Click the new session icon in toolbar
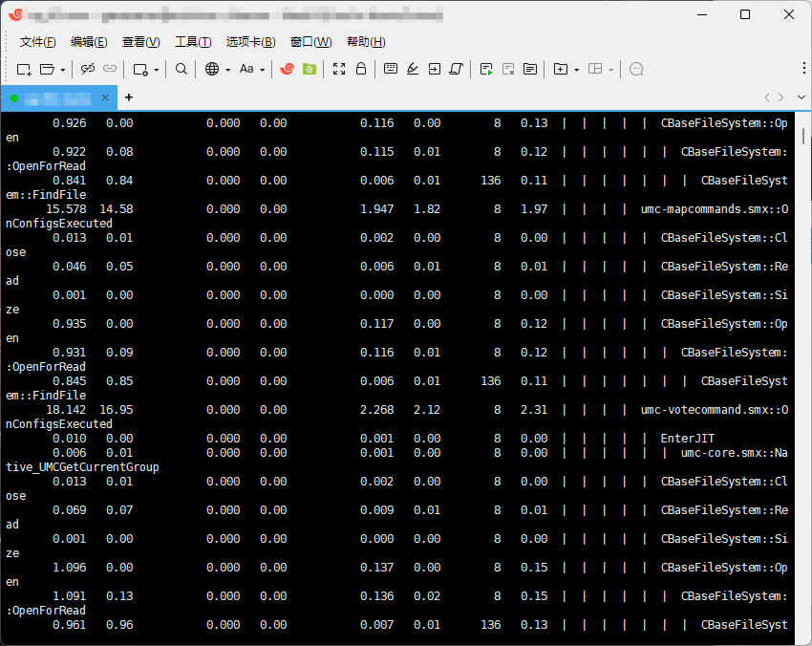 24,69
